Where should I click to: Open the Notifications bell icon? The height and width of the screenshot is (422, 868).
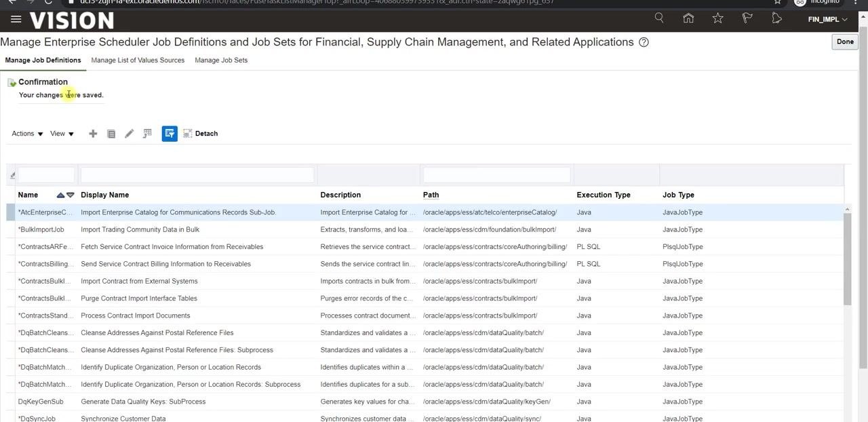(776, 18)
